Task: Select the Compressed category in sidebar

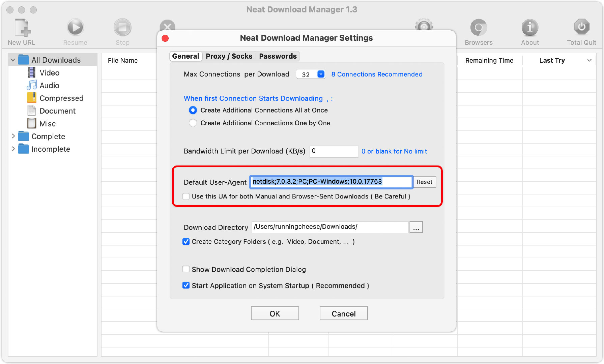Action: [61, 98]
